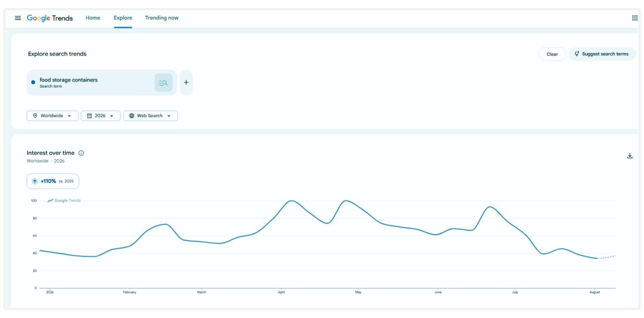Add a comparison term with plus button
Viewport: 644px width, 318px height.
(x=186, y=83)
